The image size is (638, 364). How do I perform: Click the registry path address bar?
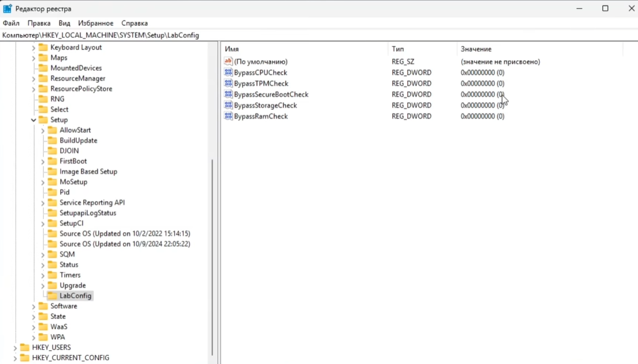(276, 35)
